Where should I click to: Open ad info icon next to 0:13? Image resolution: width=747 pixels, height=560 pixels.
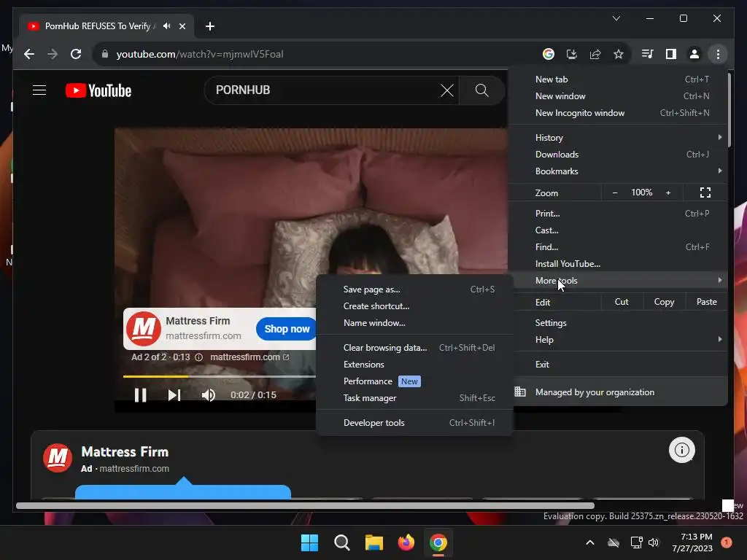click(x=198, y=357)
